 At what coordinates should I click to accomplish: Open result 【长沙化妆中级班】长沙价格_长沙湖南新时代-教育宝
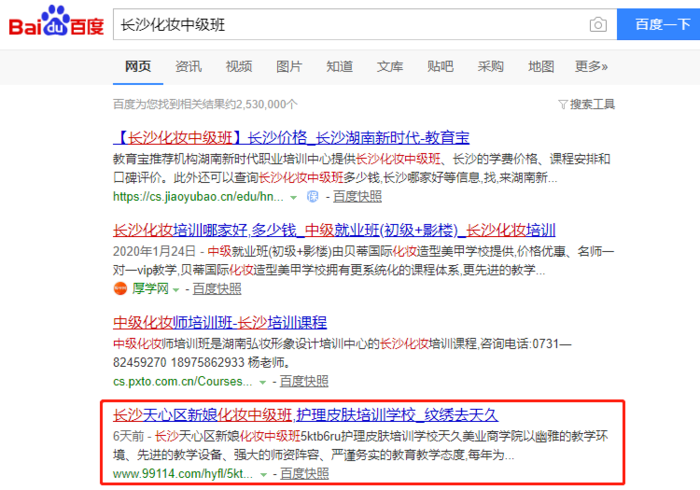291,137
